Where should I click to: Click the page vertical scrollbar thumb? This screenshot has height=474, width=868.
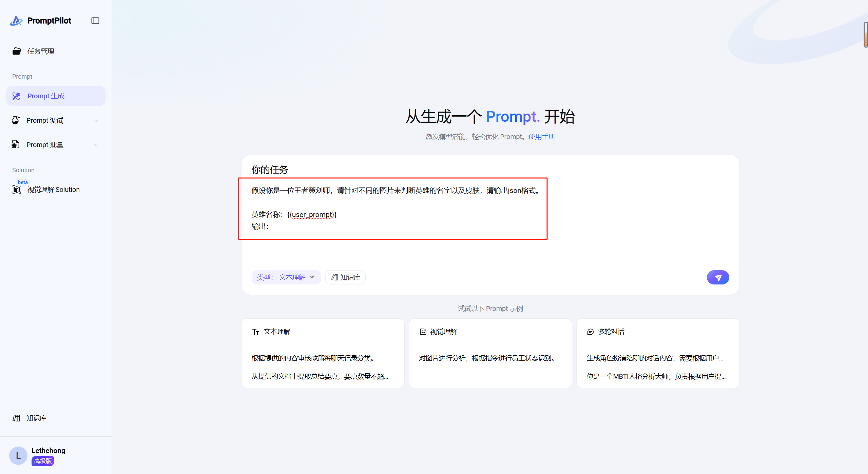coord(865,35)
